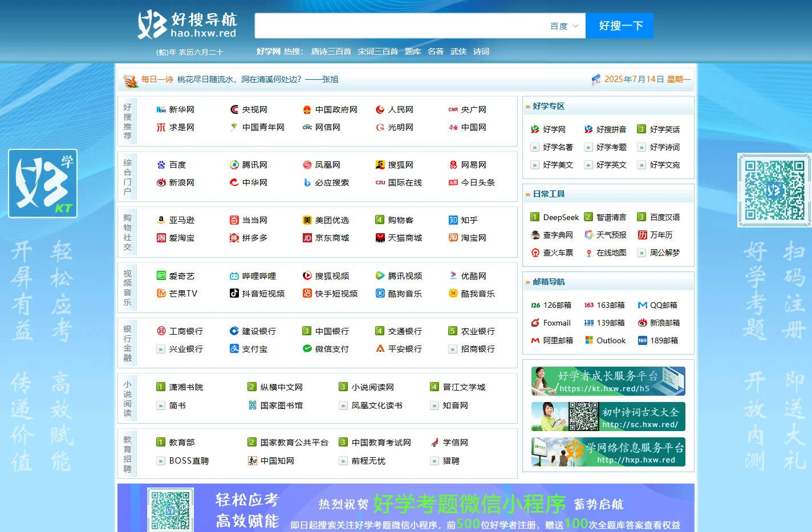This screenshot has width=812, height=532.
Task: Click the 好搜导航 site logo
Action: (187, 25)
